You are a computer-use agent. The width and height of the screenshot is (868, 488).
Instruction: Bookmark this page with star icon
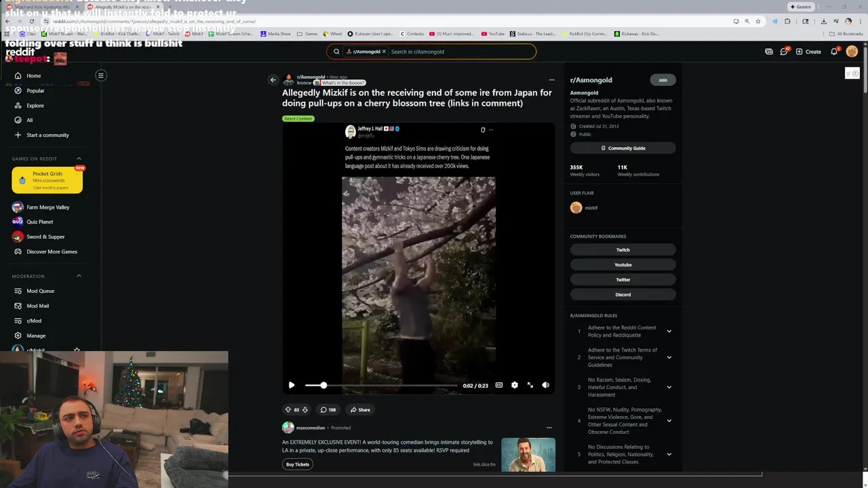tap(758, 21)
